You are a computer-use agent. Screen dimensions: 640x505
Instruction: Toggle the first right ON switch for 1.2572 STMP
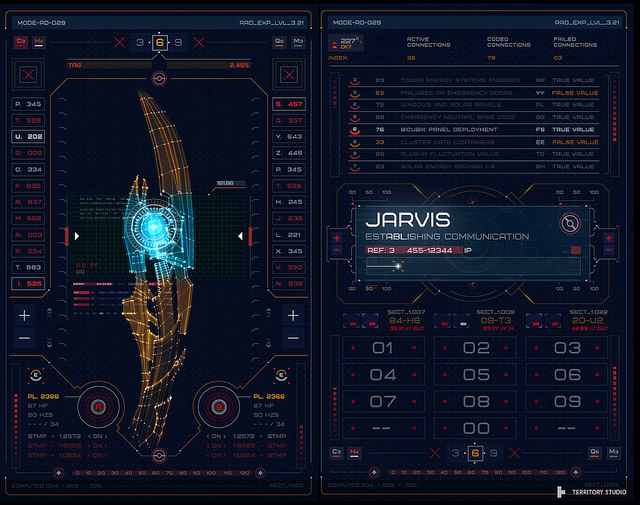tap(217, 436)
